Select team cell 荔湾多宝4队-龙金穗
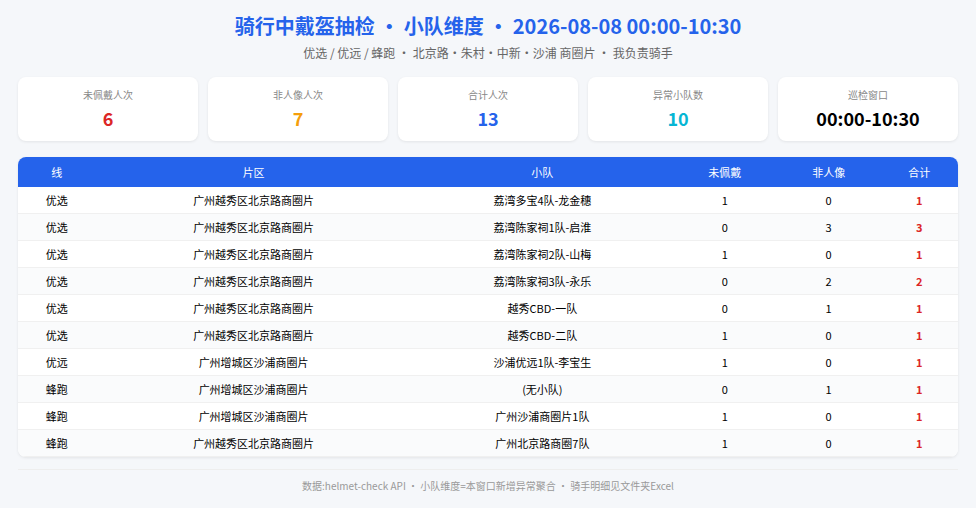The width and height of the screenshot is (976, 508). (542, 201)
